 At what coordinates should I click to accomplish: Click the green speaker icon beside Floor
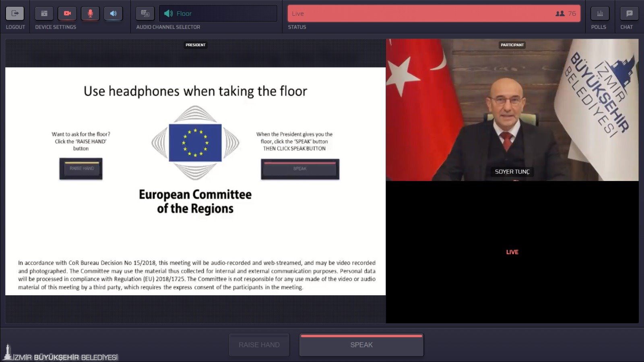[x=168, y=13]
